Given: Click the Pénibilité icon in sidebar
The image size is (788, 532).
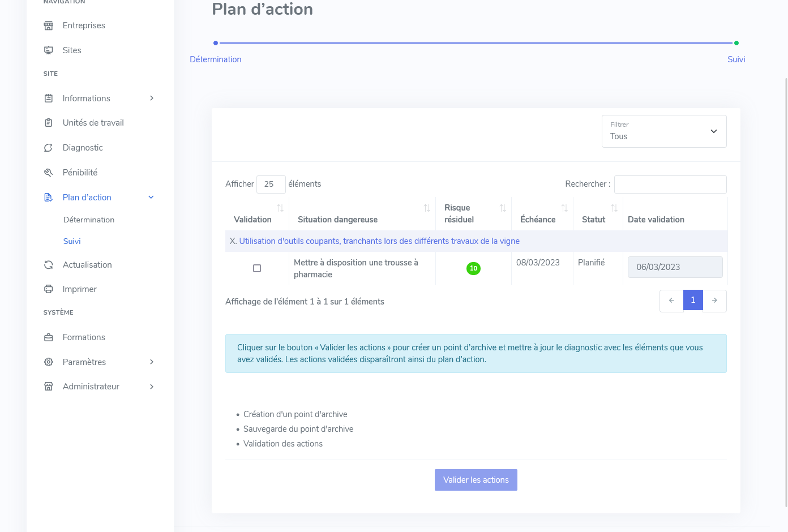Looking at the screenshot, I should [49, 173].
